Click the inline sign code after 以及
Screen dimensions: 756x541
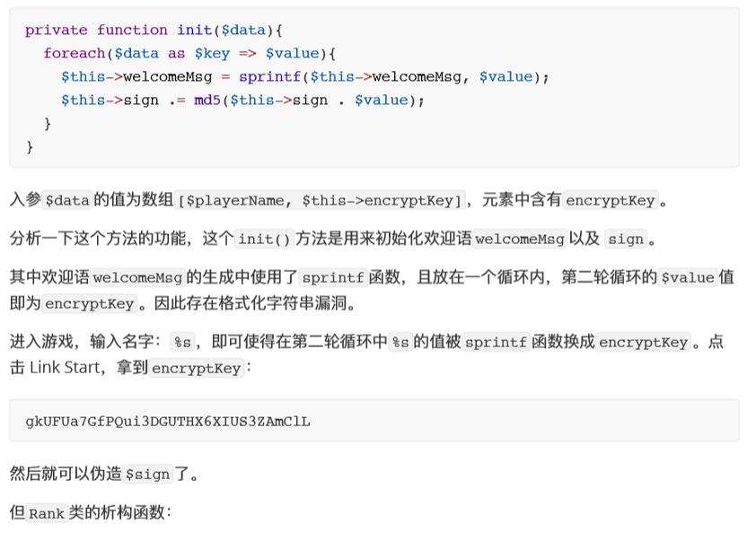tap(626, 240)
